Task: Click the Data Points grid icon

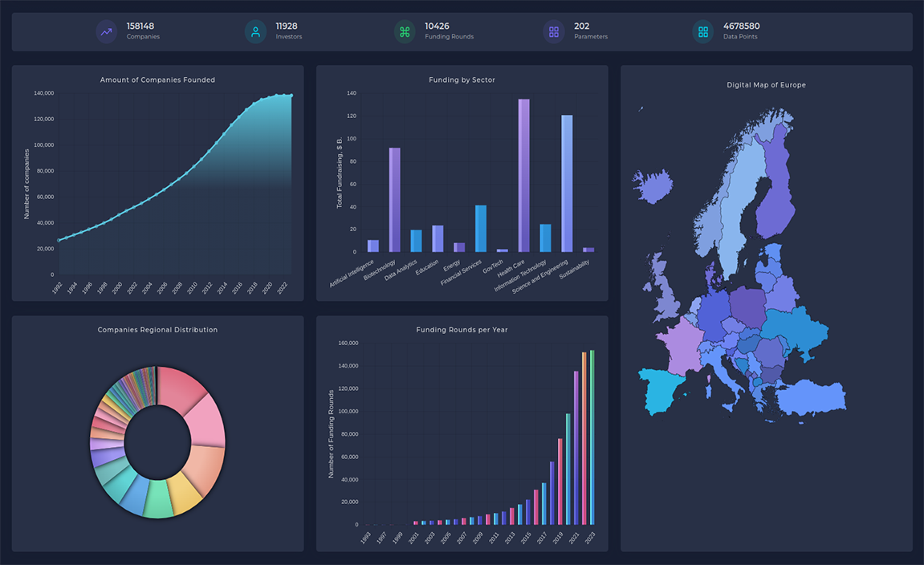Action: click(702, 32)
